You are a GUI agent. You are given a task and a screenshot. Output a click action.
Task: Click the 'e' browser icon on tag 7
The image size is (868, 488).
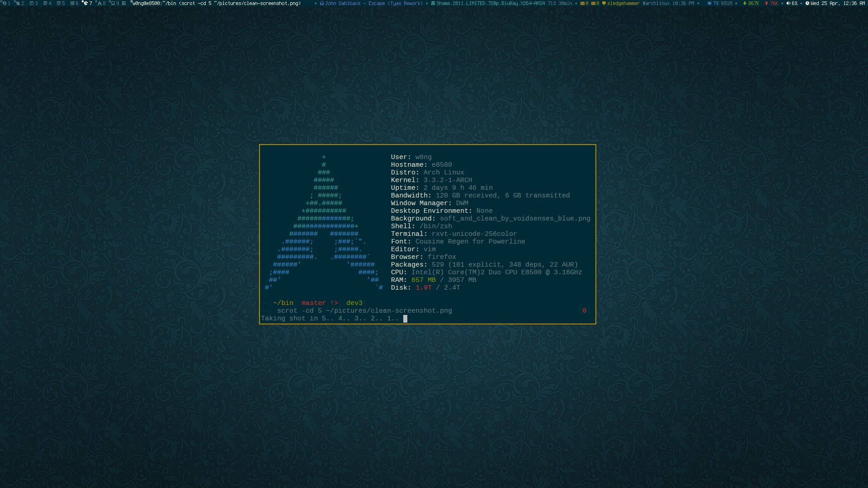(x=86, y=4)
